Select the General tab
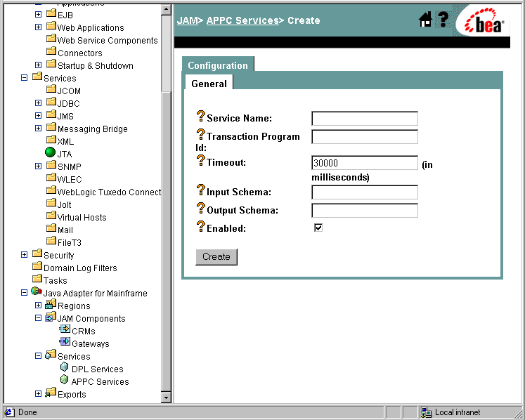525x420 pixels. tap(209, 84)
